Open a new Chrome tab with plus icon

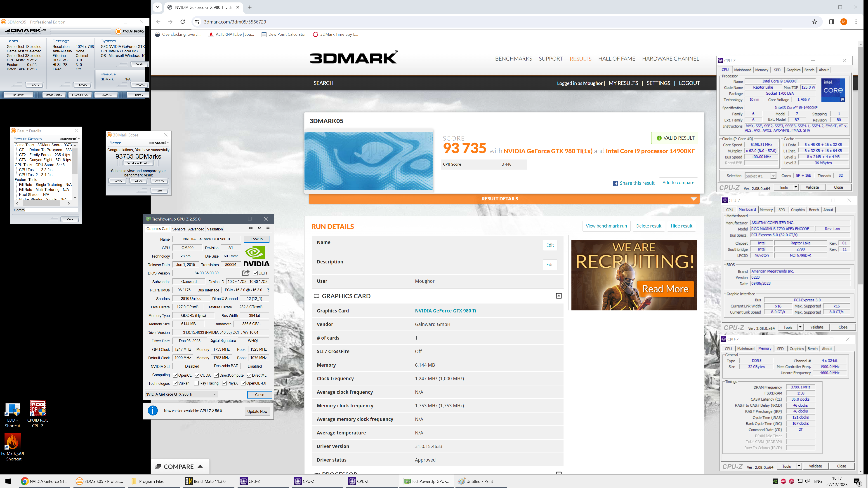click(x=250, y=7)
